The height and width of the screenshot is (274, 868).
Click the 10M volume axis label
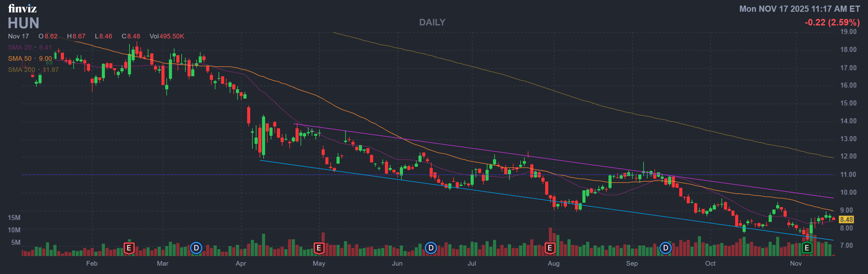[14, 230]
